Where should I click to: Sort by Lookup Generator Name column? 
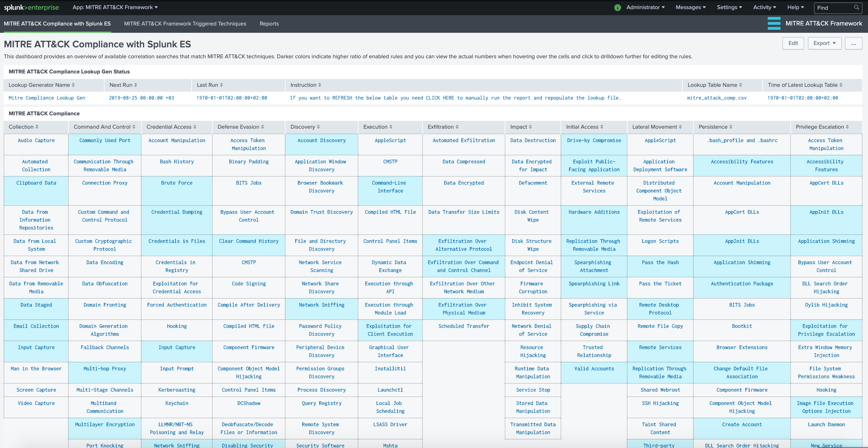point(41,85)
